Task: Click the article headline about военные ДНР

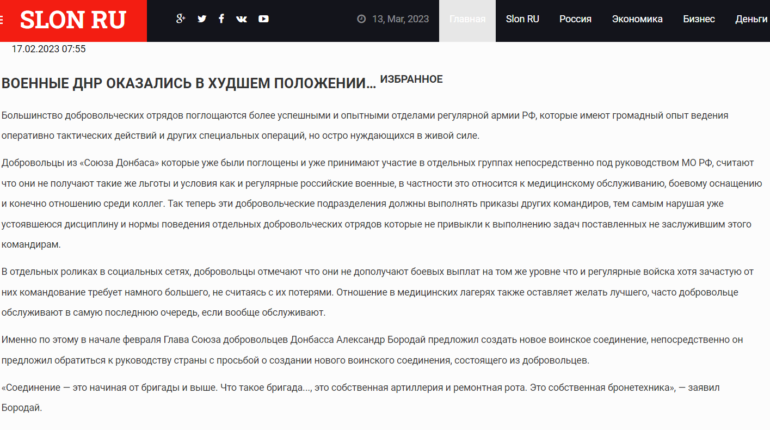Action: click(x=189, y=82)
